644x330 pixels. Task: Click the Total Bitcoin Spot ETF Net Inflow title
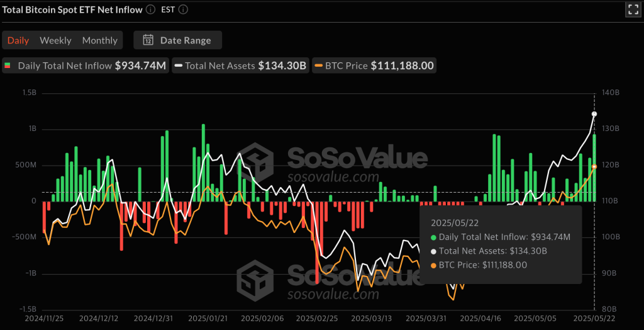pos(72,9)
